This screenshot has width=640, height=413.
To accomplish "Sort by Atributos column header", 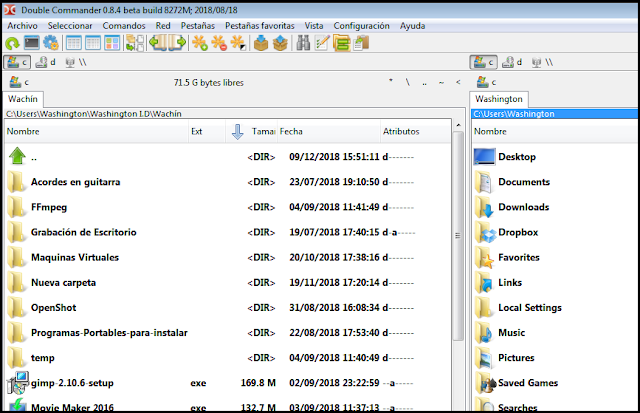I will [416, 131].
